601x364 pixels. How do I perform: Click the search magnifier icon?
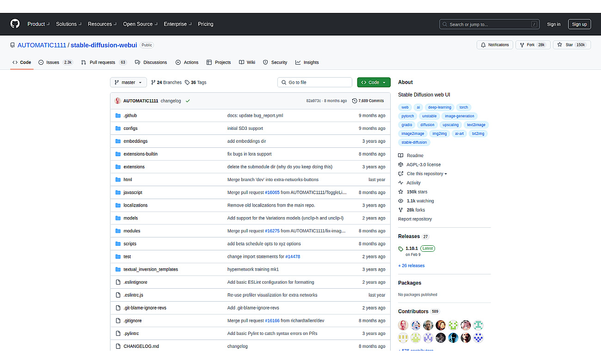pyautogui.click(x=445, y=24)
